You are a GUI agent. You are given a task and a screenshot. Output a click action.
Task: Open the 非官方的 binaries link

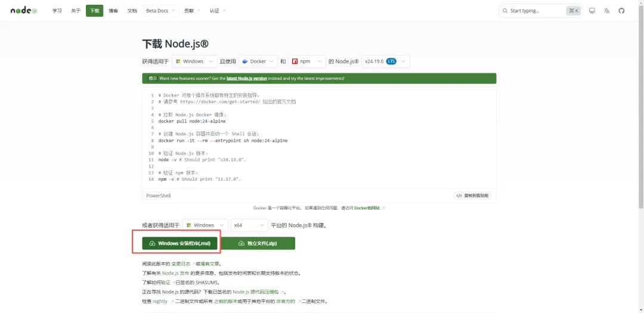[286, 301]
